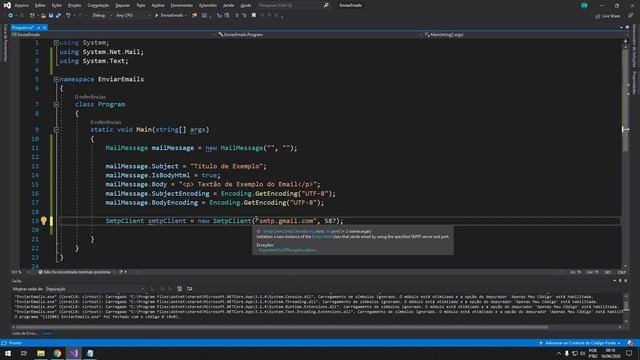Image resolution: width=640 pixels, height=360 pixels.
Task: Click the microphone icon in system tray
Action: (567, 353)
